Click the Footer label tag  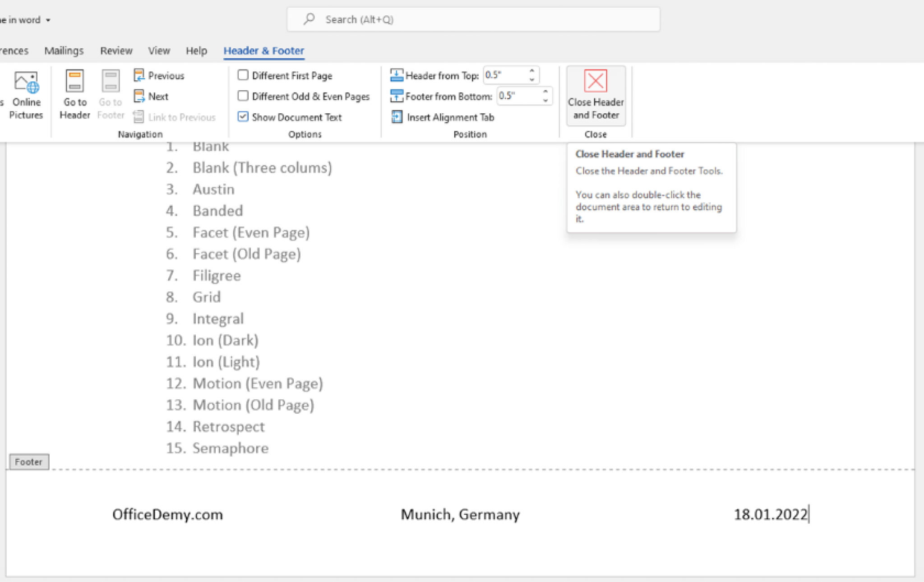click(x=29, y=462)
